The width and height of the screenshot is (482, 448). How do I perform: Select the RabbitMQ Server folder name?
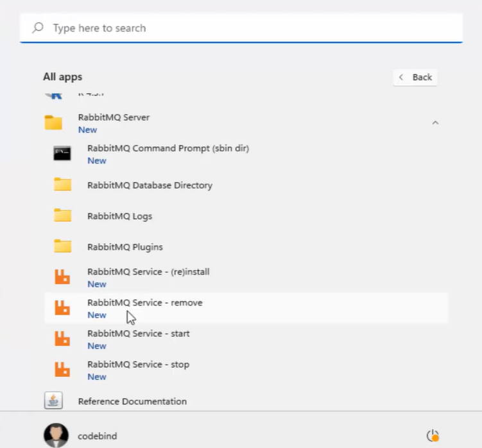(x=114, y=117)
